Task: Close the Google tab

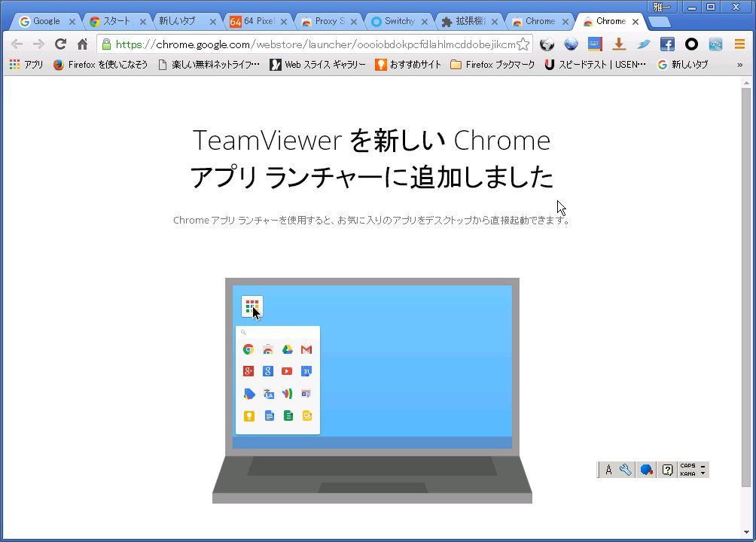Action: click(72, 22)
